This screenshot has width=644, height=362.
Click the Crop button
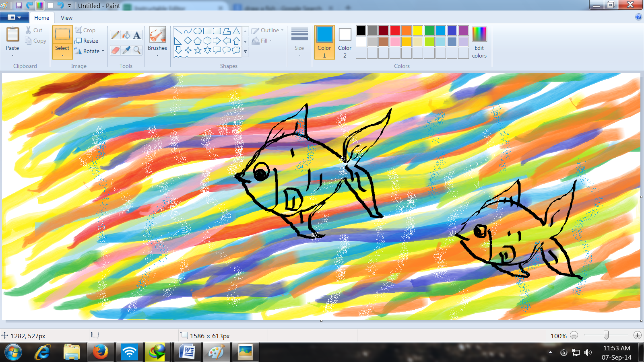point(85,30)
